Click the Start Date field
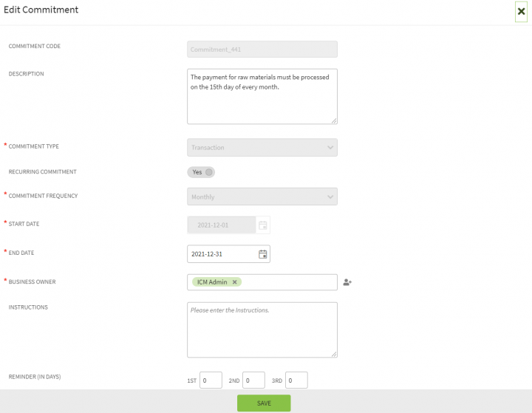The image size is (532, 413). tap(222, 225)
